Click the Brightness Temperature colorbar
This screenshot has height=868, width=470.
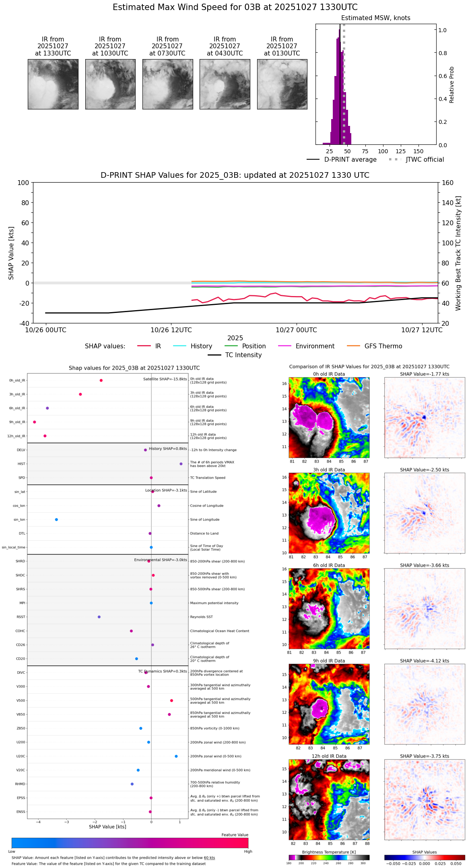click(x=329, y=858)
